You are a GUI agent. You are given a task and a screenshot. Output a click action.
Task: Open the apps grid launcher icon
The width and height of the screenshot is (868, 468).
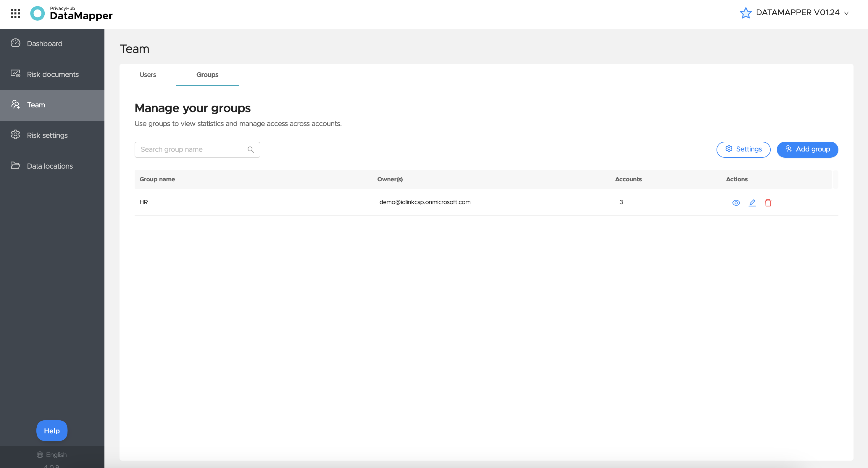point(15,14)
